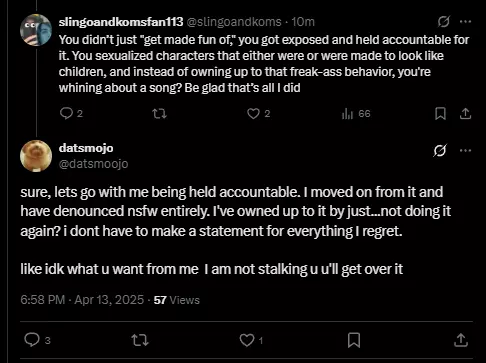The width and height of the screenshot is (486, 363).
Task: Repost datsmojo's tweet
Action: click(x=140, y=340)
